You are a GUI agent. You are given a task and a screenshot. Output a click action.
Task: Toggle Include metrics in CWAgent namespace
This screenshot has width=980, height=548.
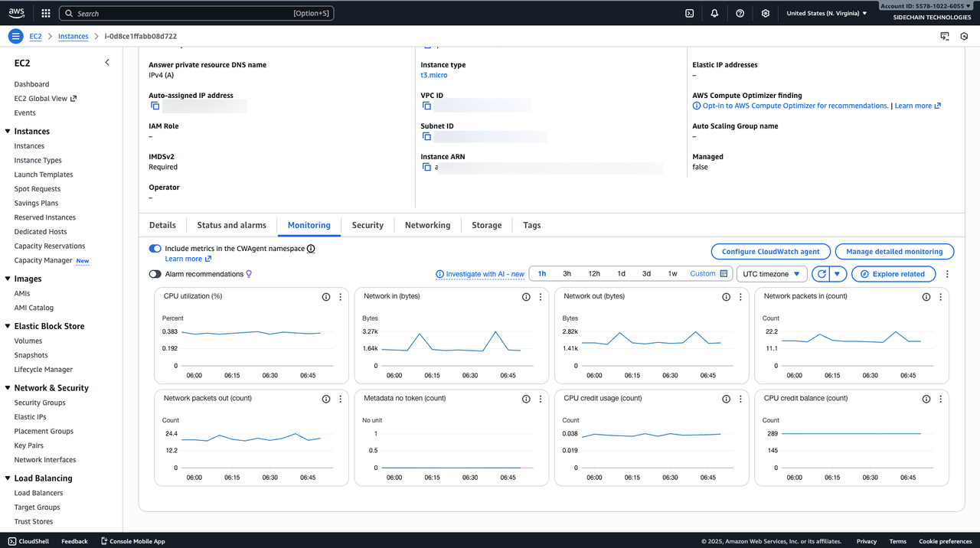point(155,249)
